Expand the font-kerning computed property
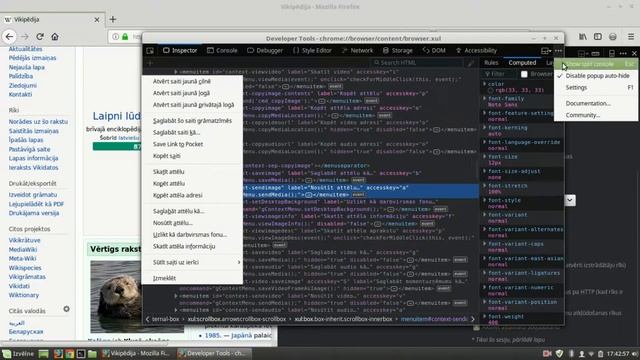Viewport: 640px width, 360px height. pos(485,128)
